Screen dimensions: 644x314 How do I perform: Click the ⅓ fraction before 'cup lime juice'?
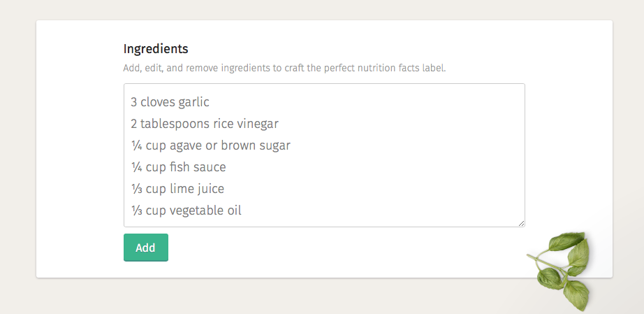coord(136,189)
